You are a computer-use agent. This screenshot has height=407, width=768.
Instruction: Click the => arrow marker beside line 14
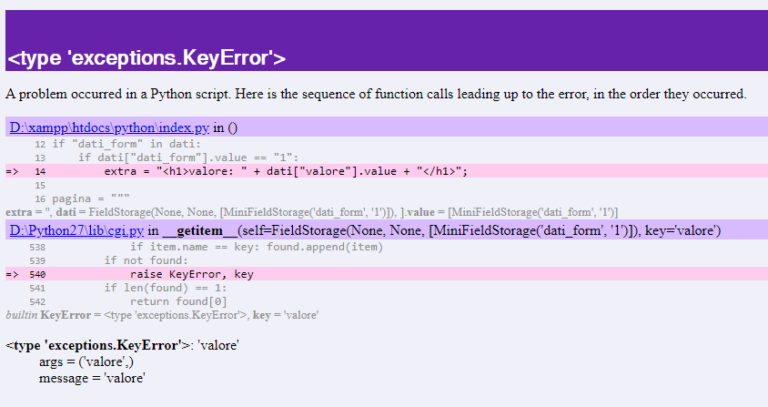(x=12, y=171)
